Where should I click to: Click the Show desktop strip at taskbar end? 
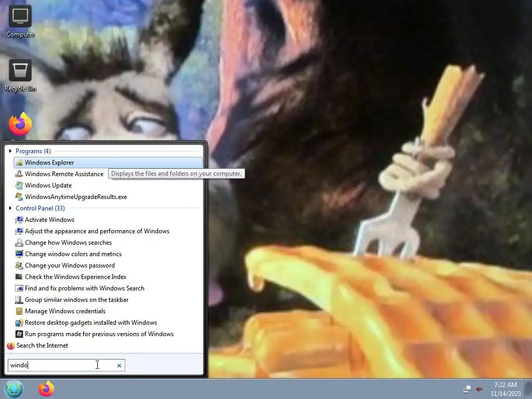[528, 389]
